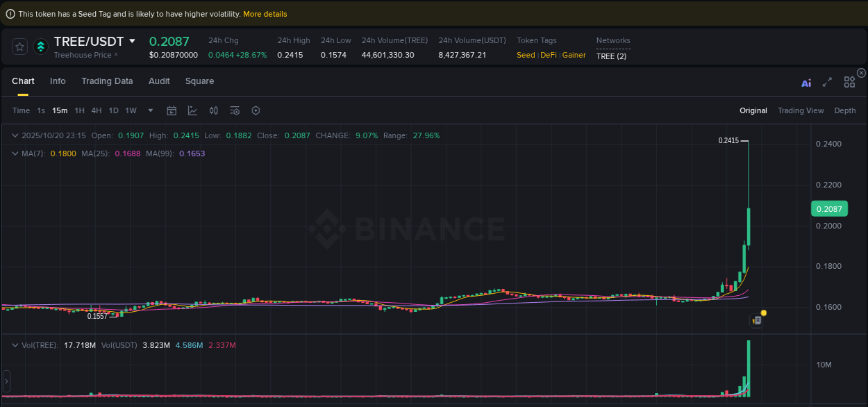Open chart settings via the hexagon gear icon
This screenshot has width=868, height=407.
point(256,110)
